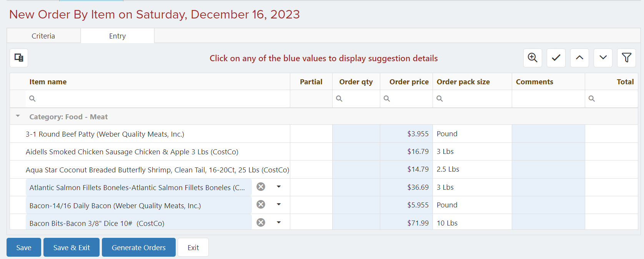The width and height of the screenshot is (644, 259).
Task: Click the Exit button
Action: [x=193, y=247]
